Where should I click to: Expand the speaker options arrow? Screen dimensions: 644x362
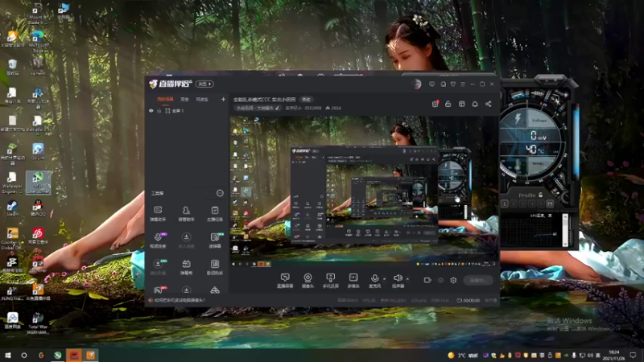(x=407, y=279)
